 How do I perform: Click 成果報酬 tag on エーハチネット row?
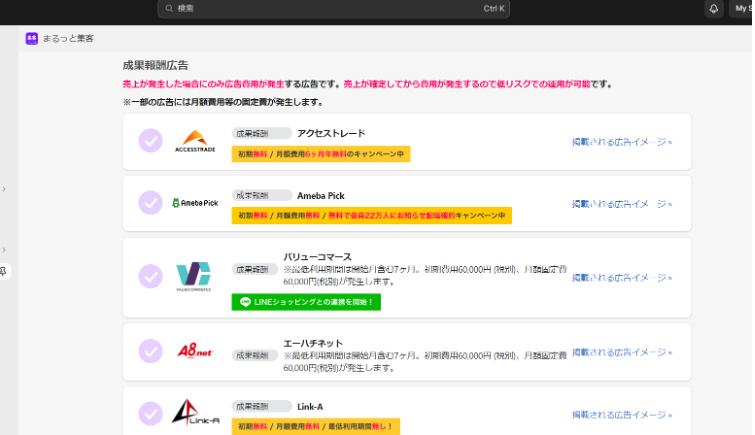[x=255, y=356]
